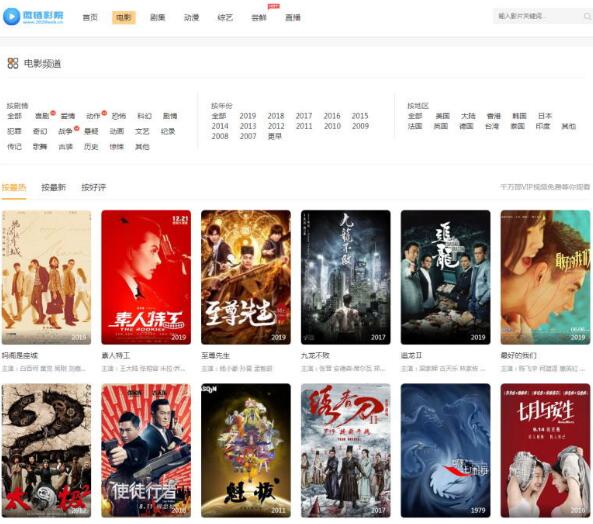Open the 魁拔 animated movie poster

[x=246, y=450]
